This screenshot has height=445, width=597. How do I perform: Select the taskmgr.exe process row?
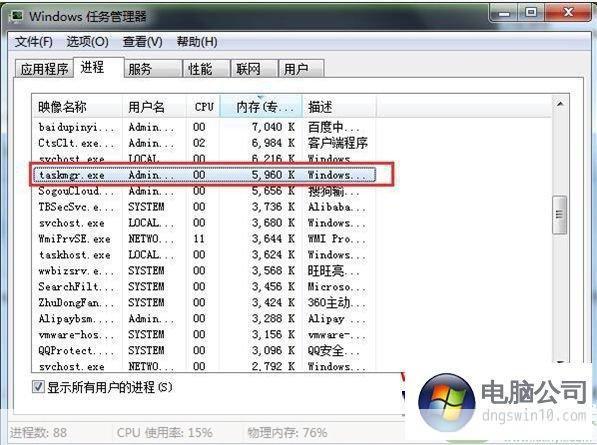(x=204, y=175)
